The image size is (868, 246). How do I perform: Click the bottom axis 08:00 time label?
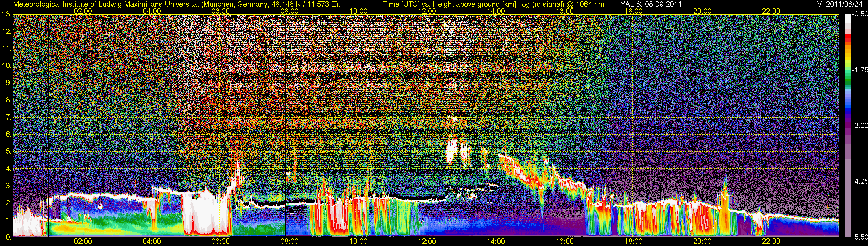(x=289, y=241)
